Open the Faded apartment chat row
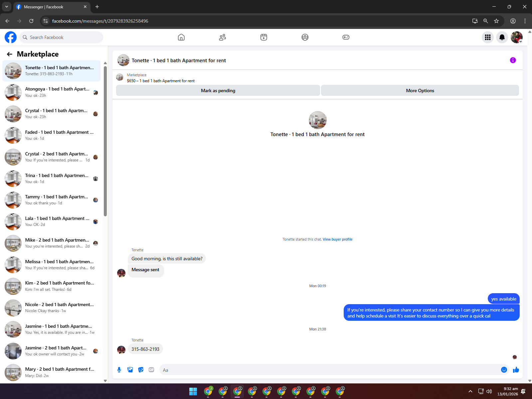 pos(52,135)
